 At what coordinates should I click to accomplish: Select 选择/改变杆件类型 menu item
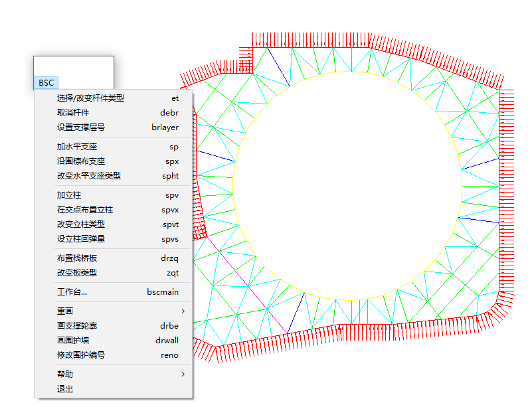point(90,98)
